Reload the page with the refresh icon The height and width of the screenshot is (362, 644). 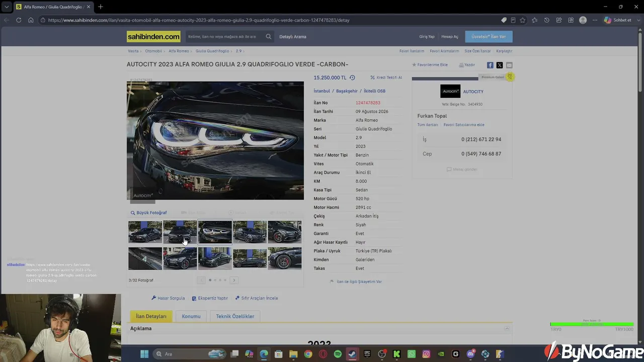tap(19, 20)
